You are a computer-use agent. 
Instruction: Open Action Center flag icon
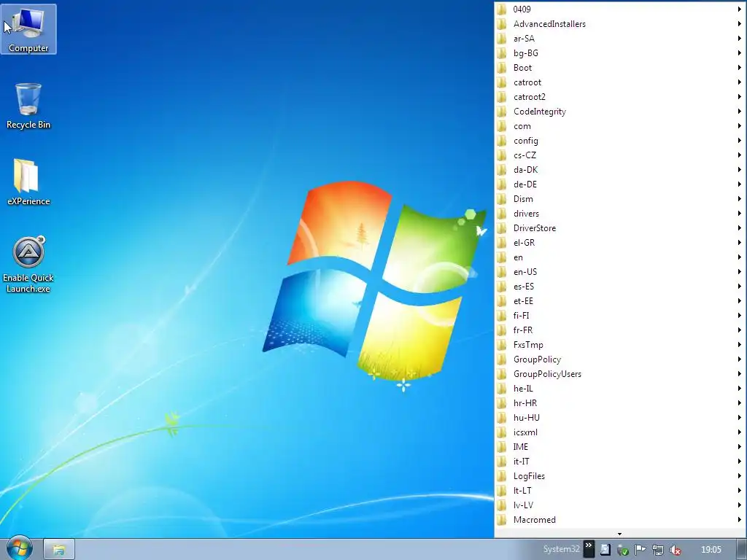pyautogui.click(x=640, y=550)
